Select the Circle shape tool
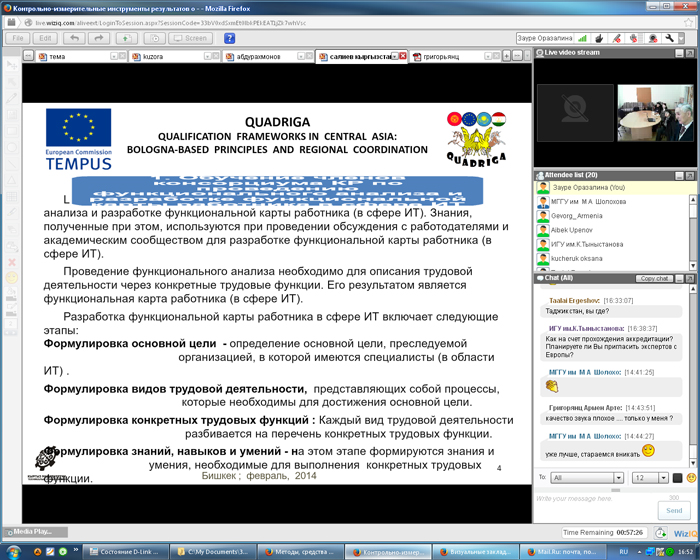The width and height of the screenshot is (700, 560). (x=12, y=147)
